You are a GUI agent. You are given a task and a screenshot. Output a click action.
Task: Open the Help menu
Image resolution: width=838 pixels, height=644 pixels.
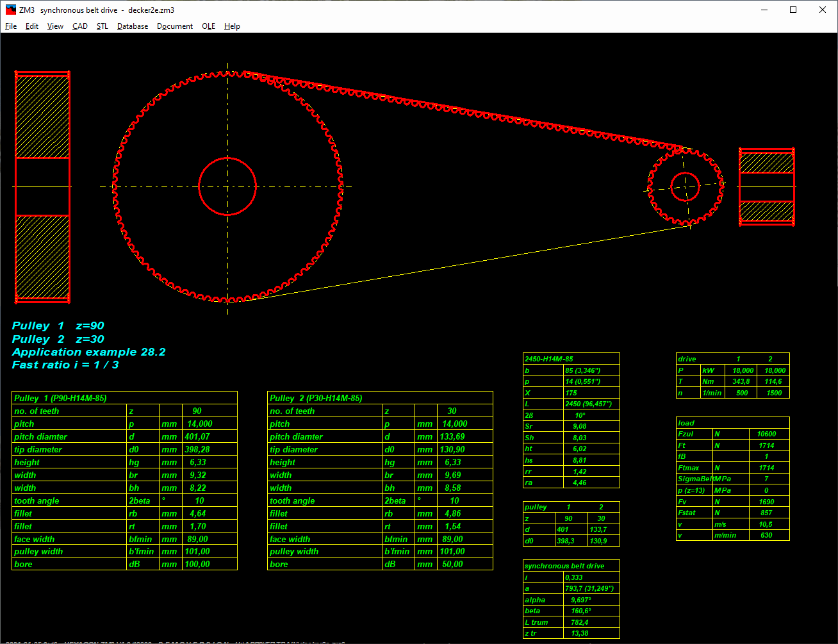click(232, 26)
